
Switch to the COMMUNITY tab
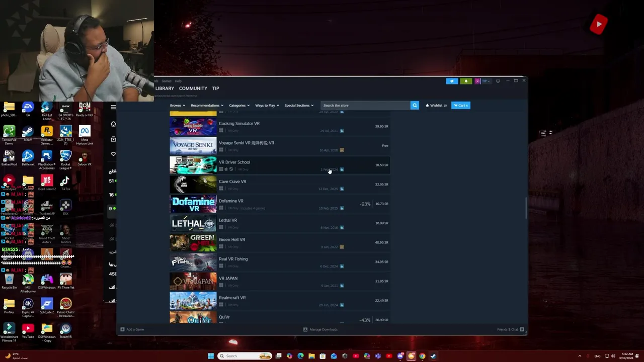tap(193, 88)
